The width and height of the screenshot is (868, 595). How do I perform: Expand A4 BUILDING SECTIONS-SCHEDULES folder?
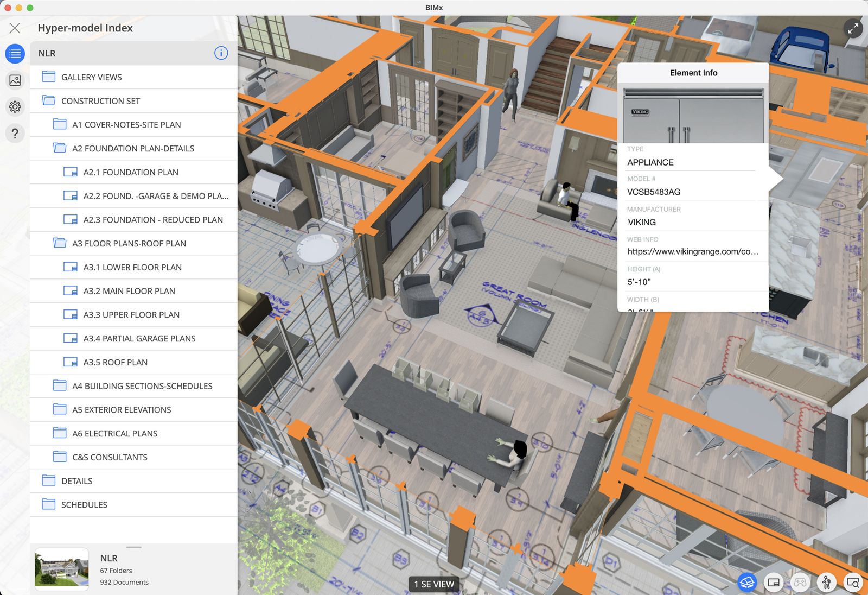click(142, 386)
